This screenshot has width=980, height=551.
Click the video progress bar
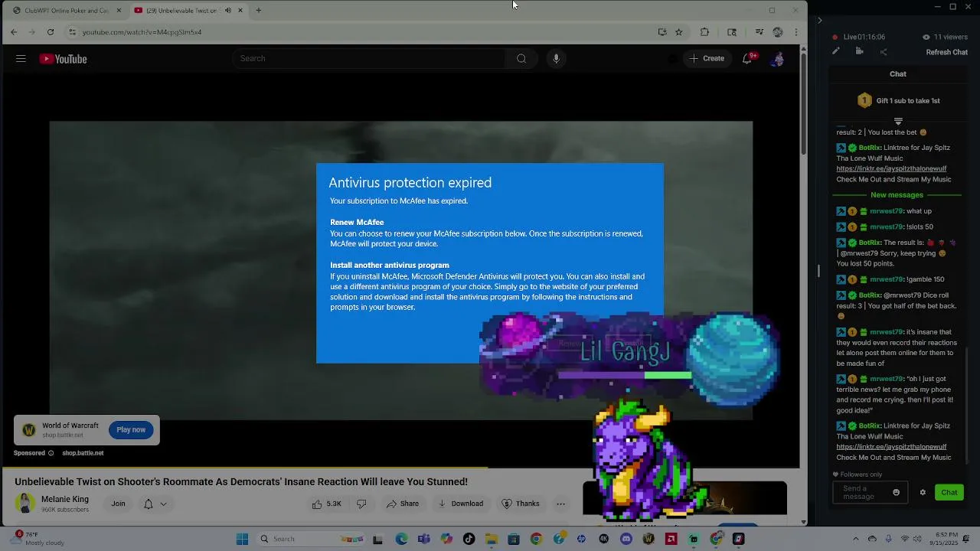click(401, 467)
